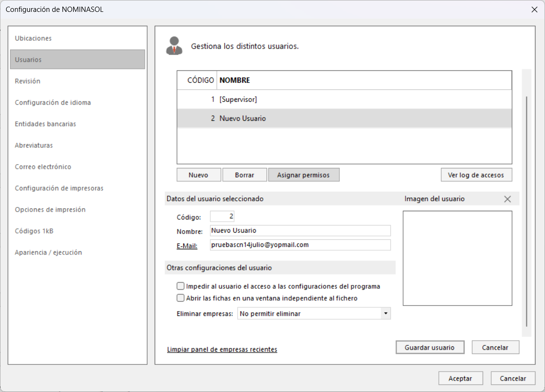The width and height of the screenshot is (545, 392).
Task: Click the Nombre input field
Action: click(300, 230)
